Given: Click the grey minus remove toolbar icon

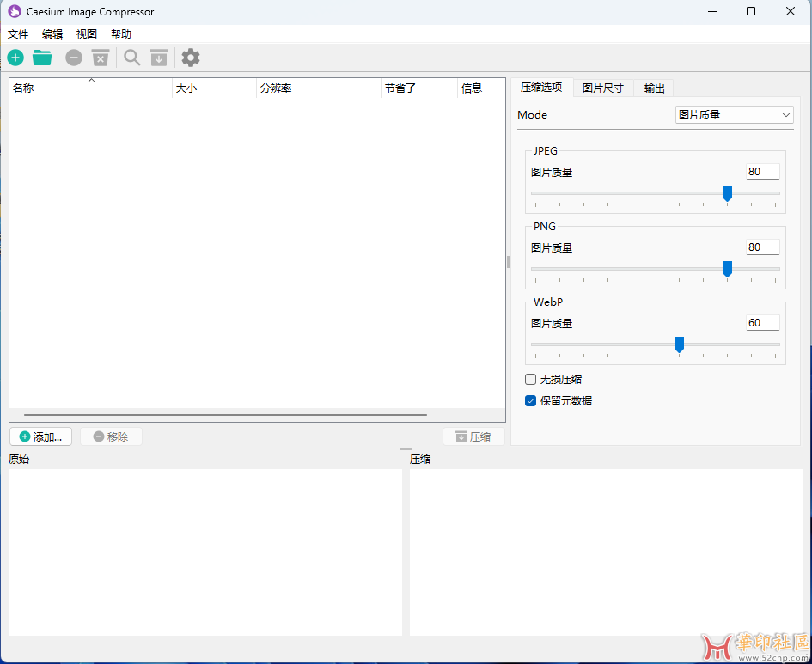Looking at the screenshot, I should coord(74,58).
